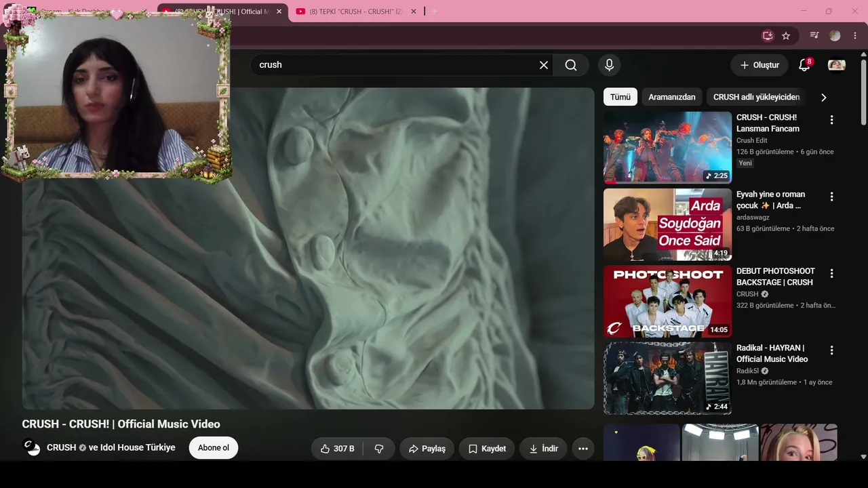Click the "1,8 Mn görüntüleme" view count
This screenshot has width=868, height=488.
click(767, 382)
